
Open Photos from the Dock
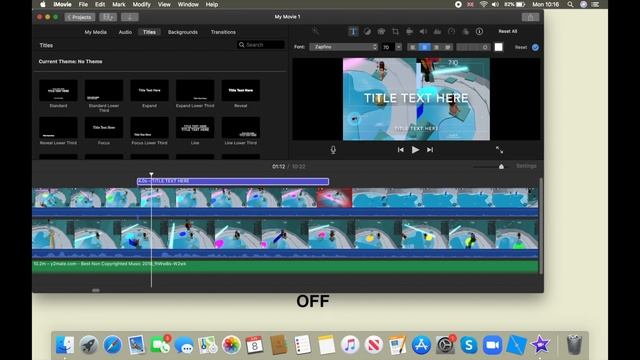pos(231,345)
